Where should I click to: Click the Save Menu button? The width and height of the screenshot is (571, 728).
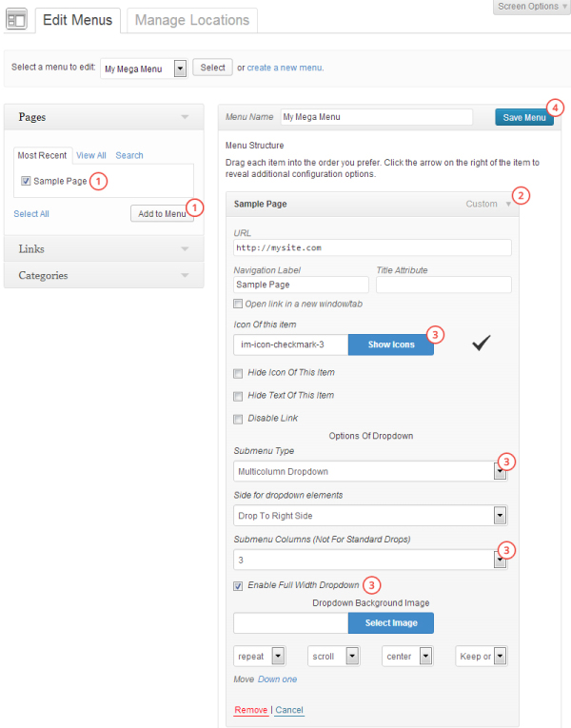click(x=524, y=117)
